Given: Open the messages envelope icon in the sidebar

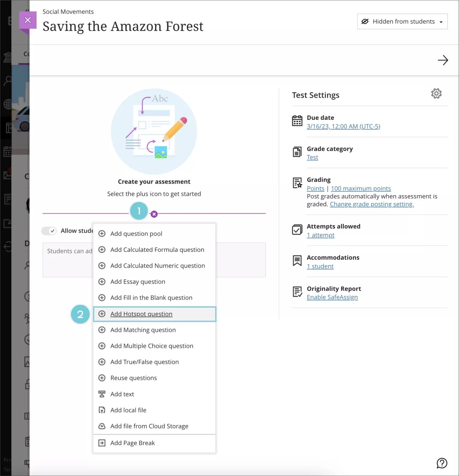Looking at the screenshot, I should tap(7, 175).
